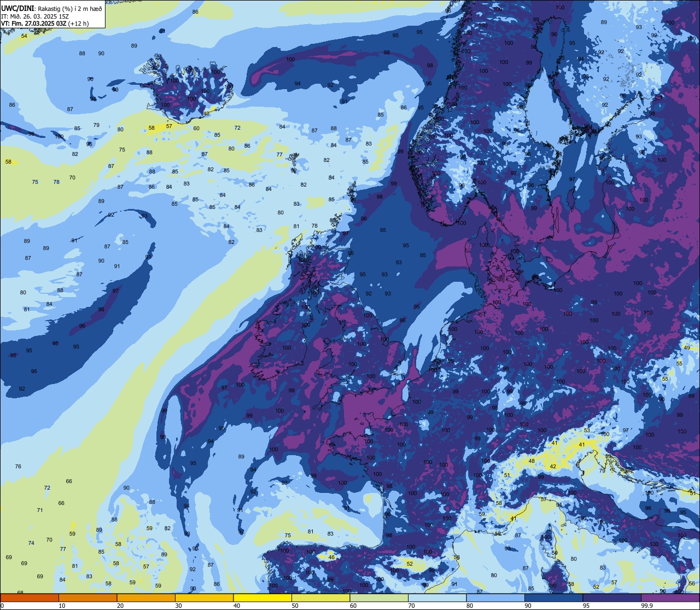This screenshot has height=610, width=700.
Task: Select the 40–50 bright yellow legend swatch
Action: 262,597
